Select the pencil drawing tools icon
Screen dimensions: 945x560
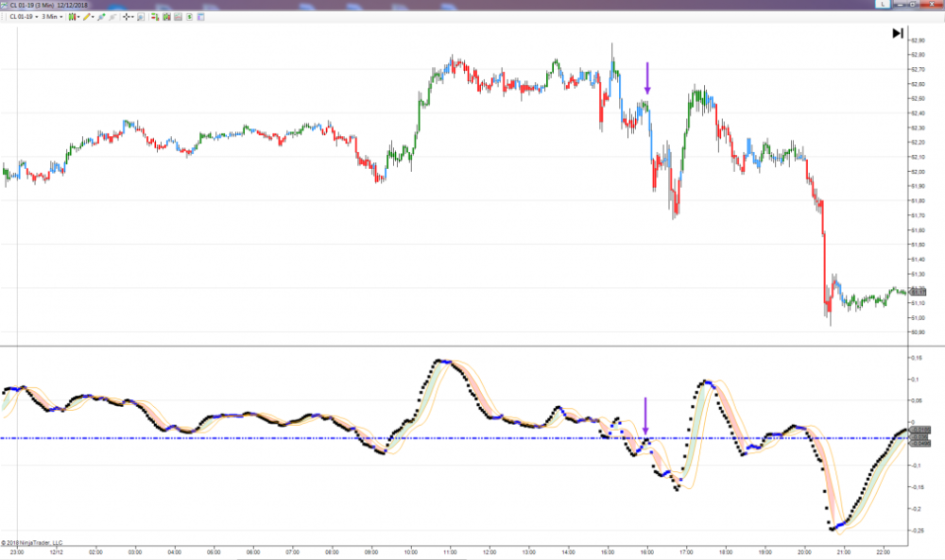click(x=88, y=17)
